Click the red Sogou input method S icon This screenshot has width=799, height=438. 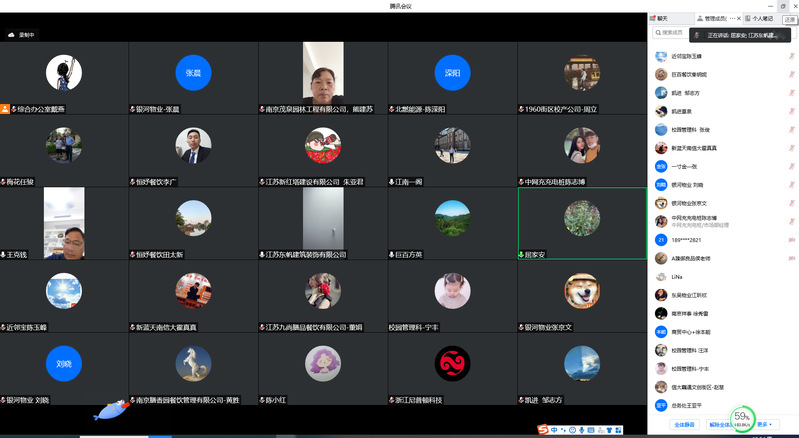tap(543, 430)
